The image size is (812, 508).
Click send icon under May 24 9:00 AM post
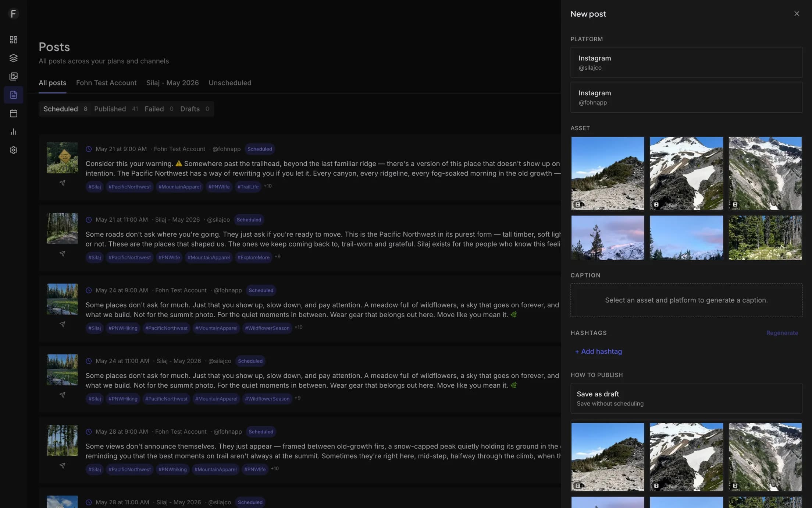(x=63, y=324)
